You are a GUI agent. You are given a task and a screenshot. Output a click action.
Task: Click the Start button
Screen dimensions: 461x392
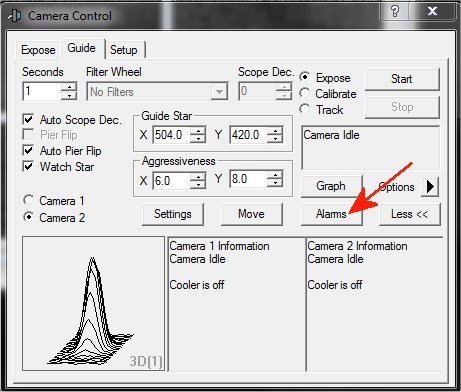click(x=402, y=79)
